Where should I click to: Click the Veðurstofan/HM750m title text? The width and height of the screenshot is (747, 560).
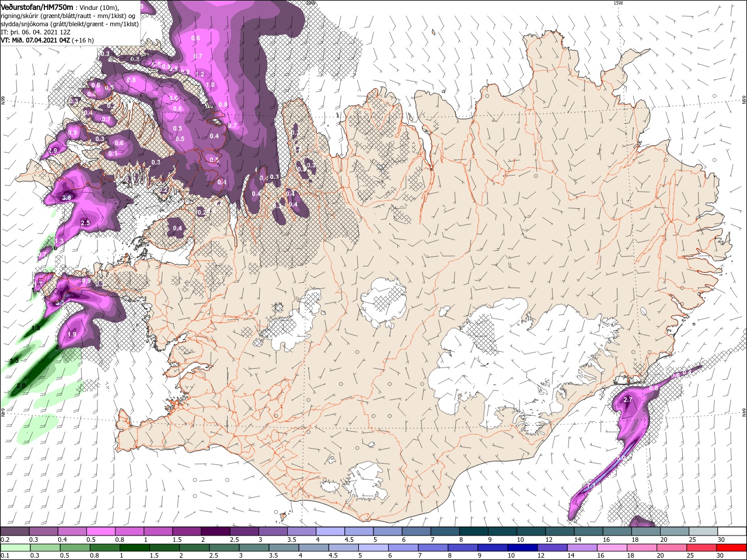coord(37,6)
